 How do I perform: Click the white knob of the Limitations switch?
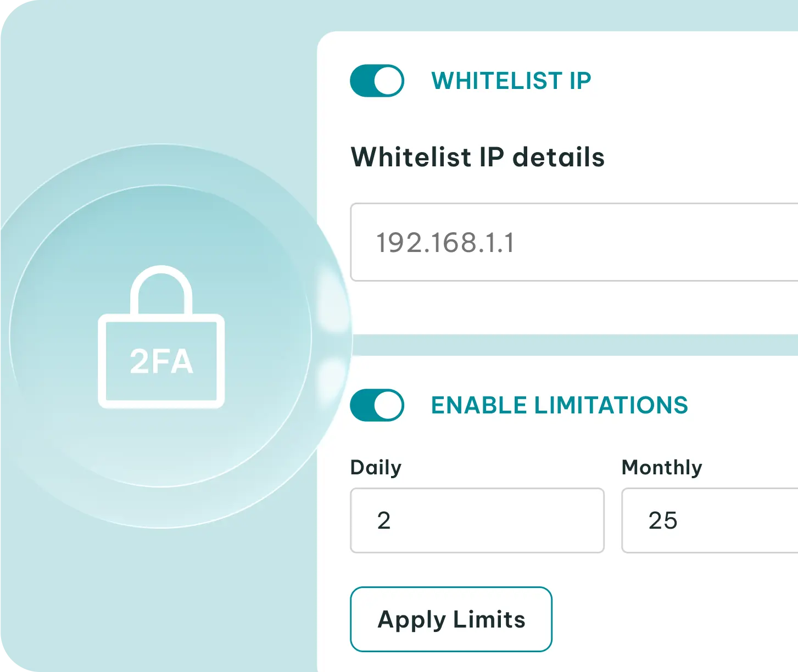point(388,405)
